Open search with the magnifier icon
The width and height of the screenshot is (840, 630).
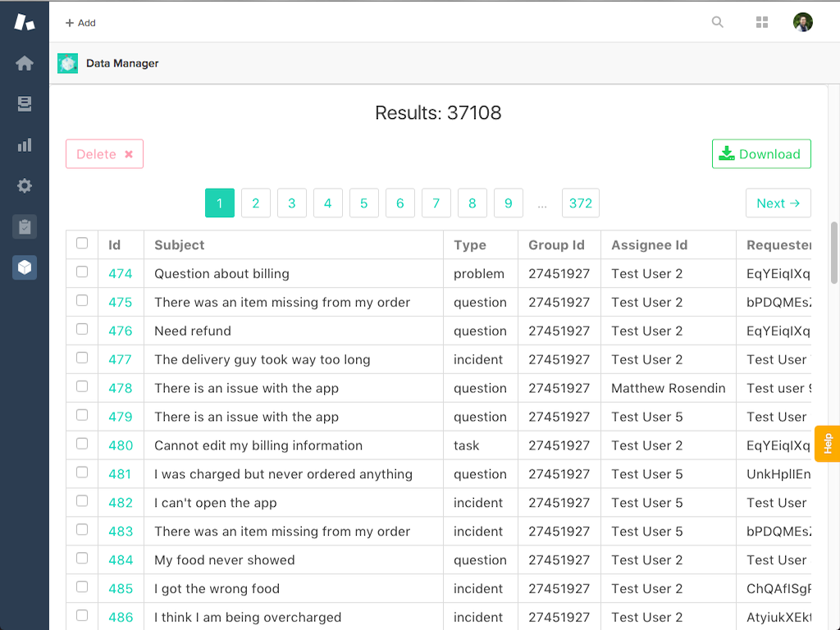point(717,22)
